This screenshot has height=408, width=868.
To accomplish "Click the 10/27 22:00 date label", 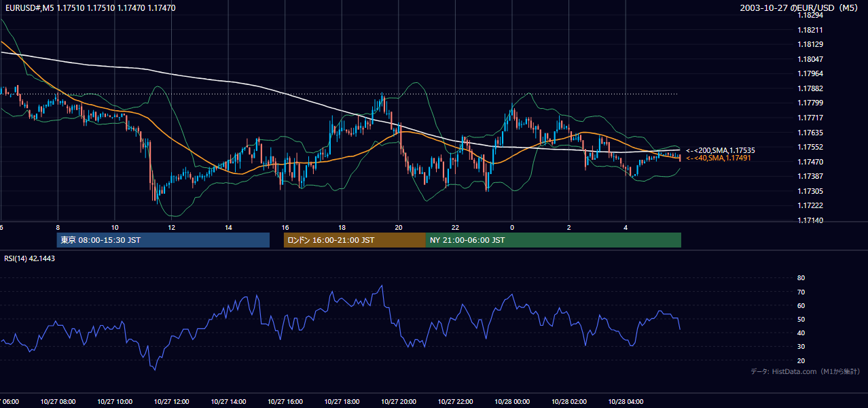I will tap(455, 401).
